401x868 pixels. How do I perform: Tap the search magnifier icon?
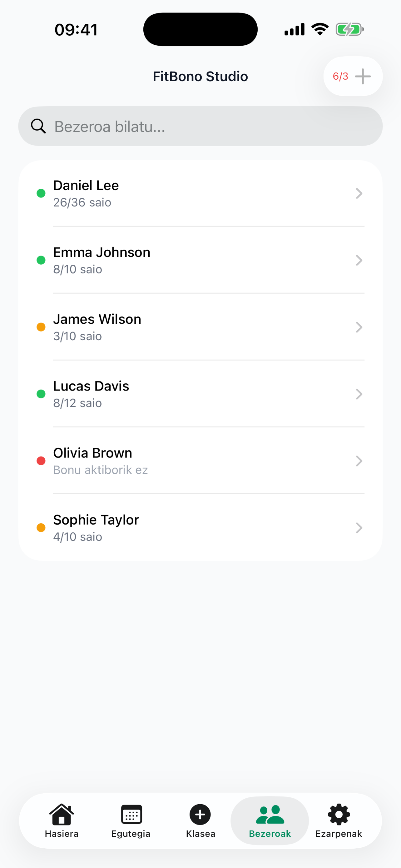click(x=38, y=126)
